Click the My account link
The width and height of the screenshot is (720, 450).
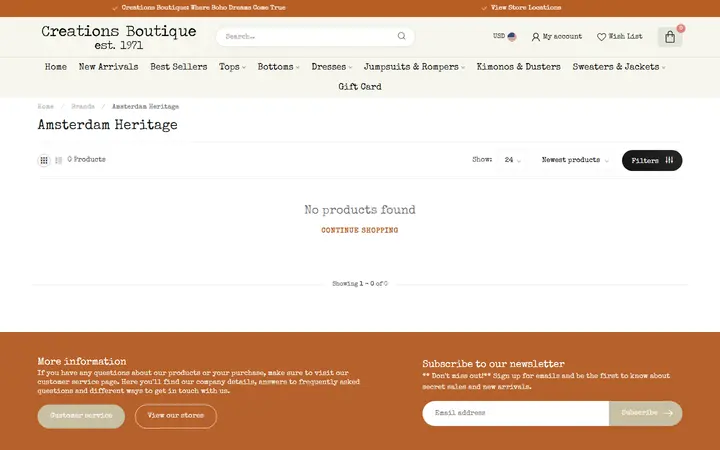point(557,36)
